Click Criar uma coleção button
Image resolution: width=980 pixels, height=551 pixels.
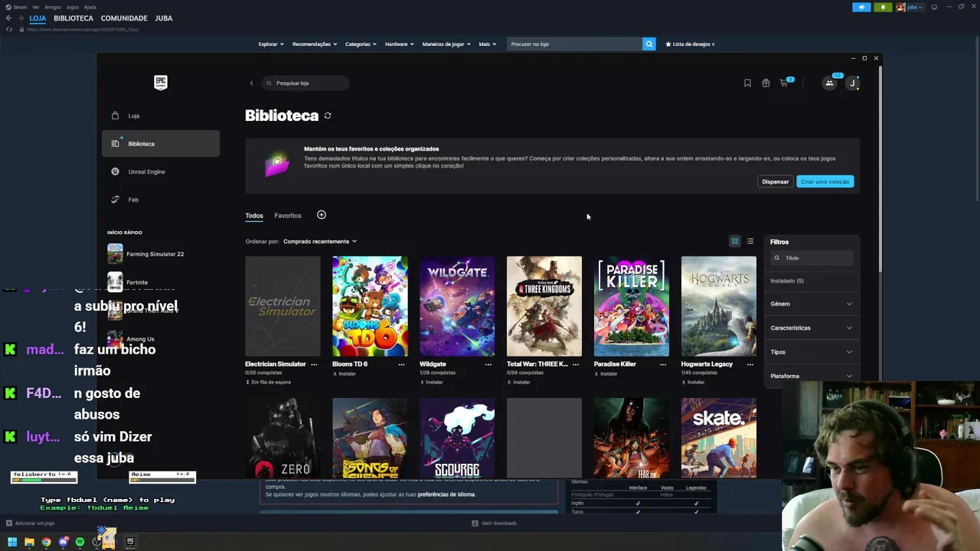(x=825, y=181)
